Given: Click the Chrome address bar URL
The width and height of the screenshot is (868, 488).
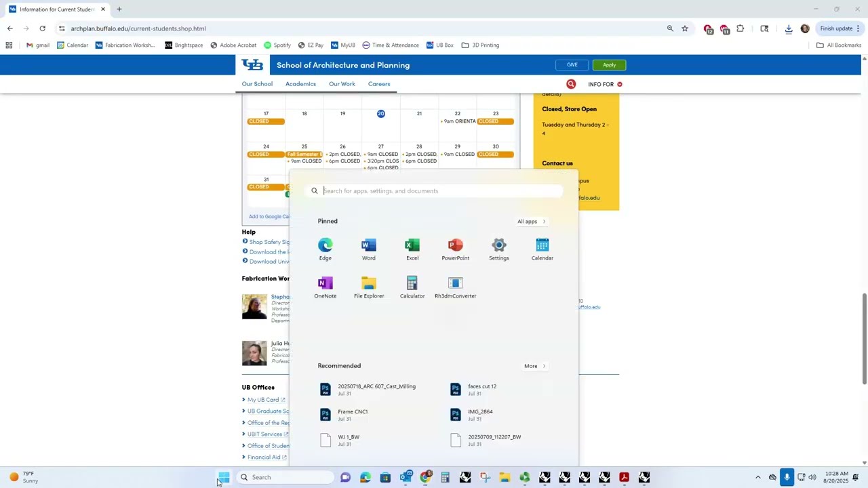Looking at the screenshot, I should tap(138, 28).
